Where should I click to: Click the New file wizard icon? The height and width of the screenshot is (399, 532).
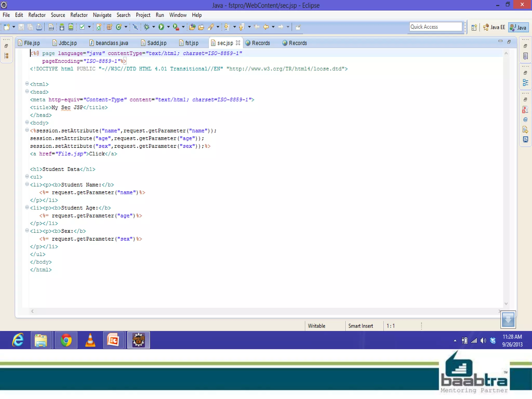(6, 27)
